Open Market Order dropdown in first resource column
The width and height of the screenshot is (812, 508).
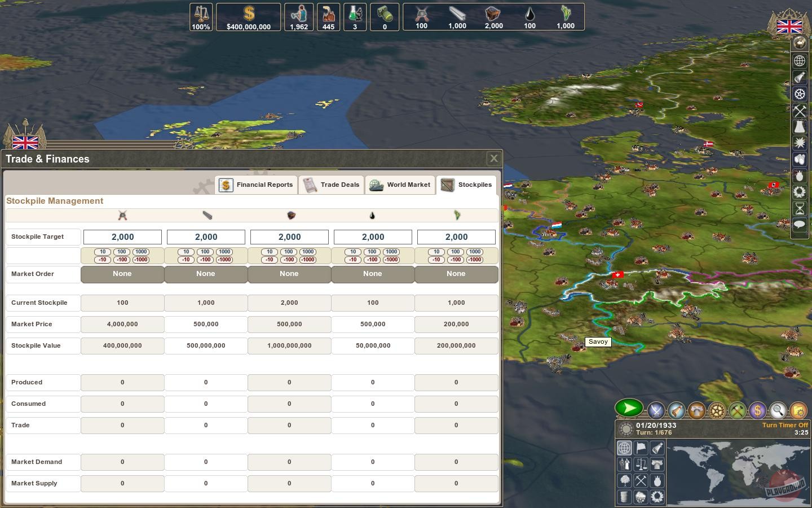point(122,274)
